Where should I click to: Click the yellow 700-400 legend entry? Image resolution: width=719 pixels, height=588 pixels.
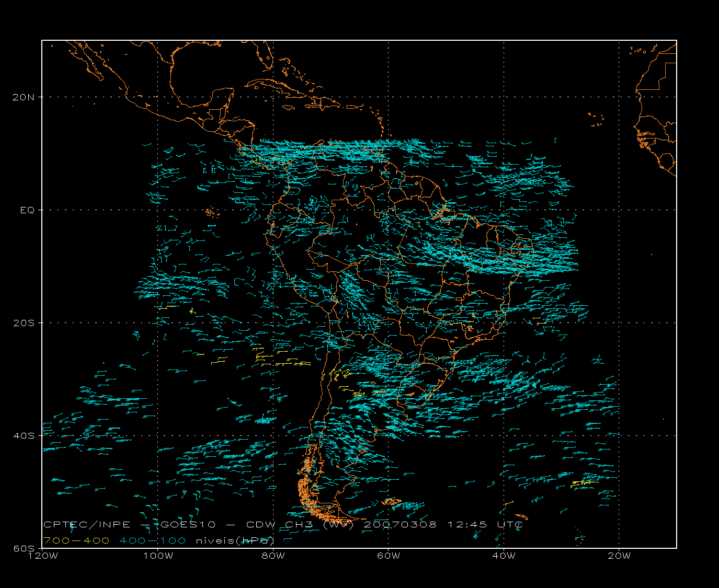[x=76, y=540]
